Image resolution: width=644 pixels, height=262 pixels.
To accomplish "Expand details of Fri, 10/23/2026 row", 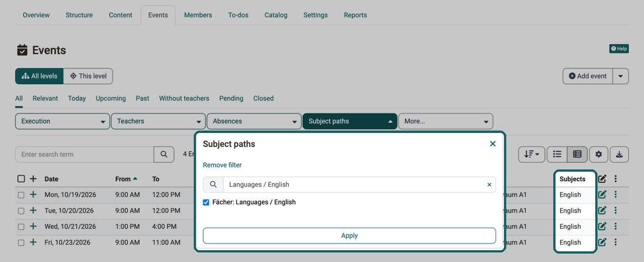I will point(33,242).
